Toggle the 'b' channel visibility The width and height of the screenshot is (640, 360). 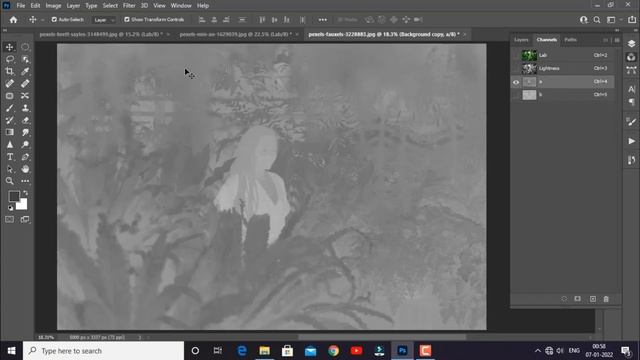(x=516, y=95)
